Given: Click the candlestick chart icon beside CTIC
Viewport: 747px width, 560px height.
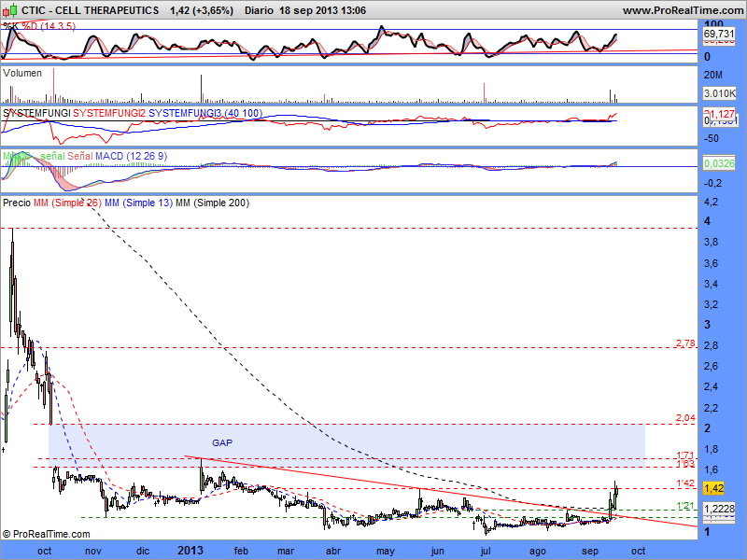Looking at the screenshot, I should pyautogui.click(x=9, y=9).
